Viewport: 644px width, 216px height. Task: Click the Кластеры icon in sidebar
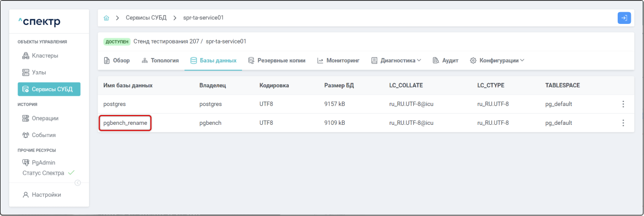click(x=26, y=56)
